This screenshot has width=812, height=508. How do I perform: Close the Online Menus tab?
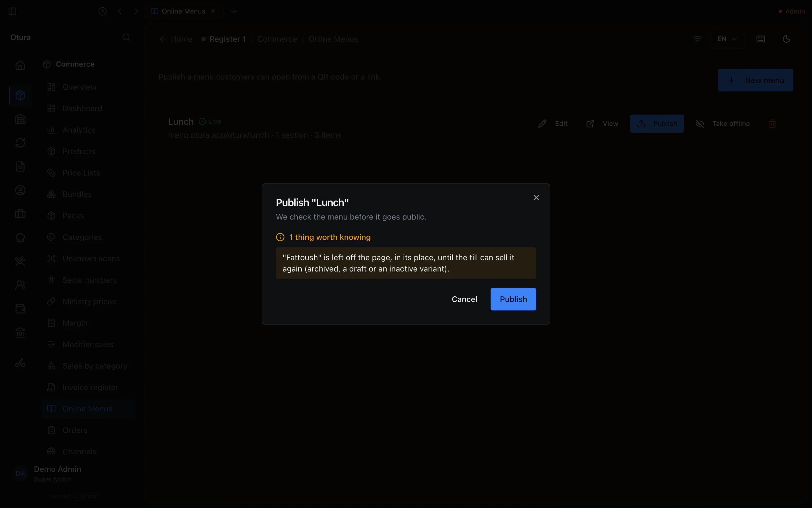(213, 11)
